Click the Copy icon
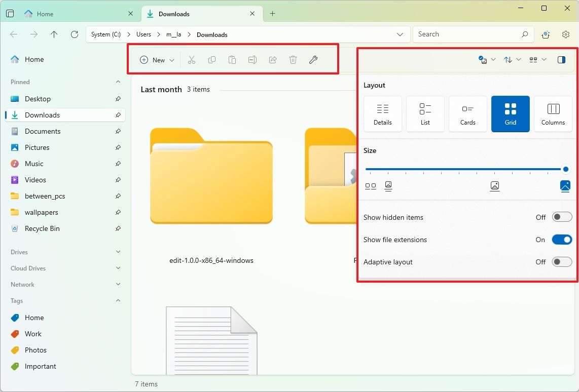Screen dimensions: 579x392 tap(211, 60)
